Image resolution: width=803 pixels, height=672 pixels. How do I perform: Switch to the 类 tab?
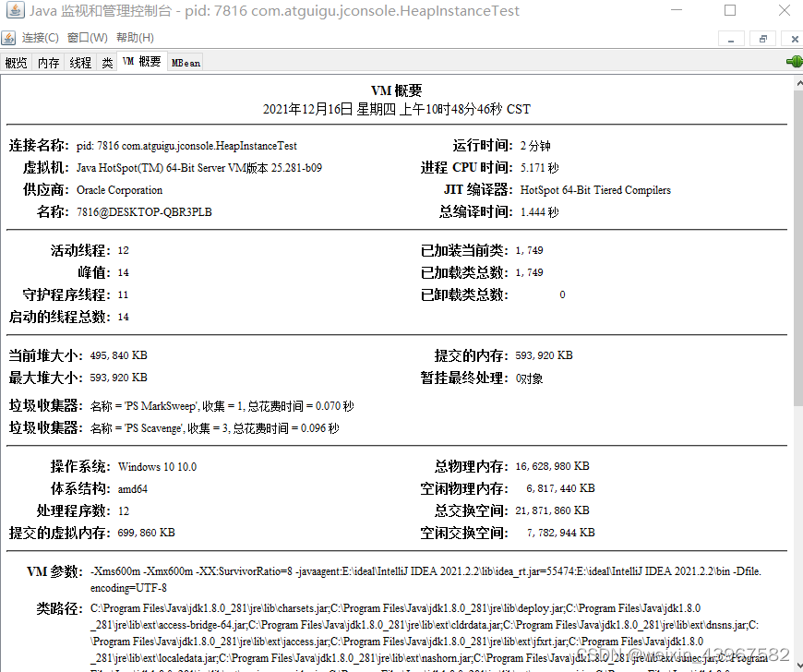107,63
